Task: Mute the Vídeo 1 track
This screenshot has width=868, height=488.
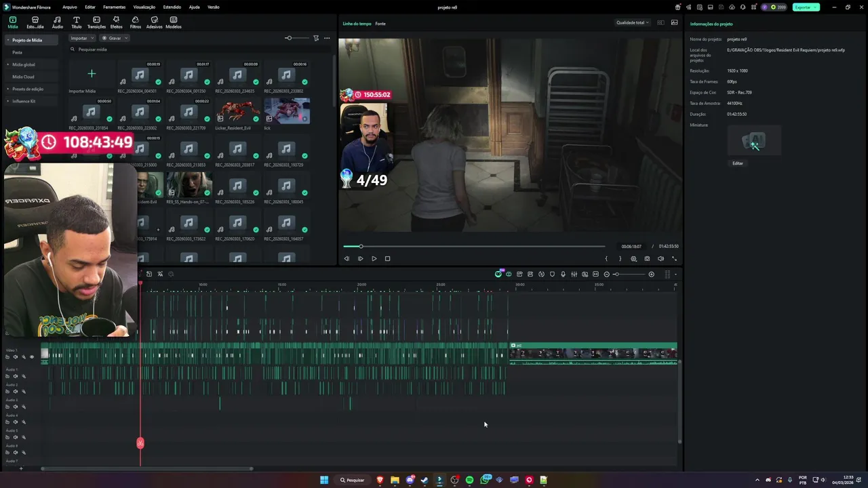Action: tap(16, 357)
